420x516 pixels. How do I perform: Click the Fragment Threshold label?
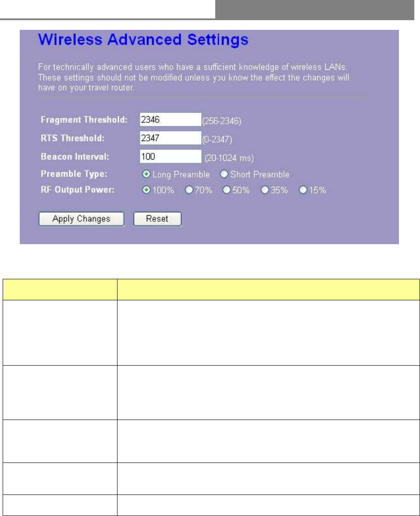84,120
